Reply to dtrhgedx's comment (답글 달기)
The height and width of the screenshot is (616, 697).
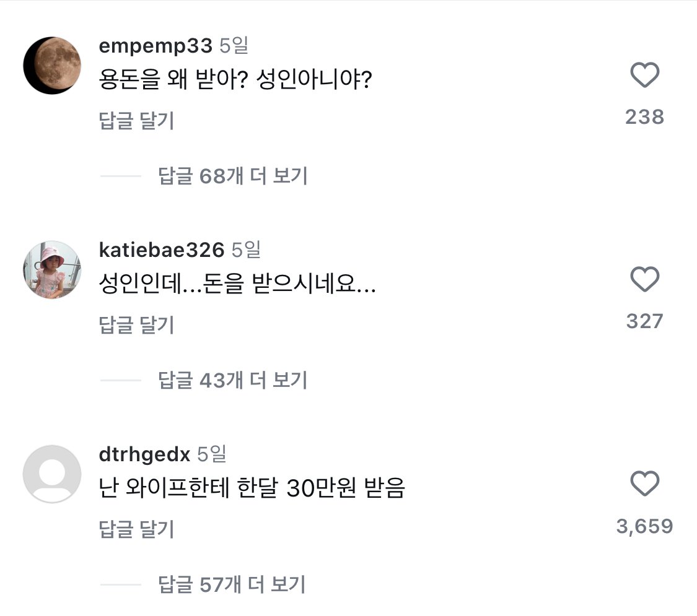pyautogui.click(x=136, y=530)
